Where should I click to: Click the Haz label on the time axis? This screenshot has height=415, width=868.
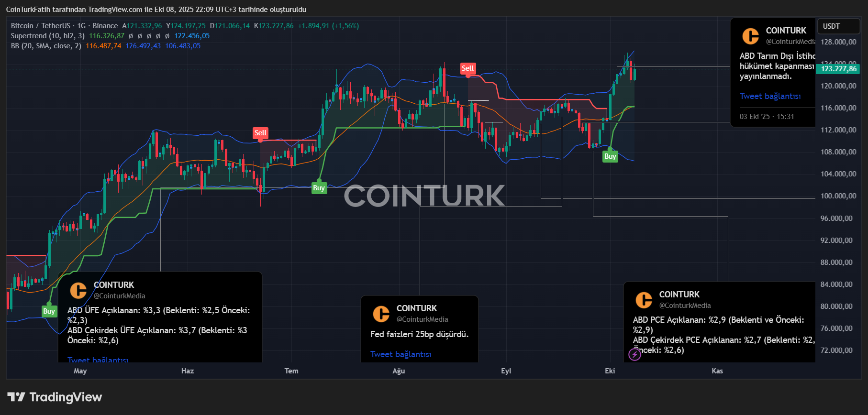(188, 371)
